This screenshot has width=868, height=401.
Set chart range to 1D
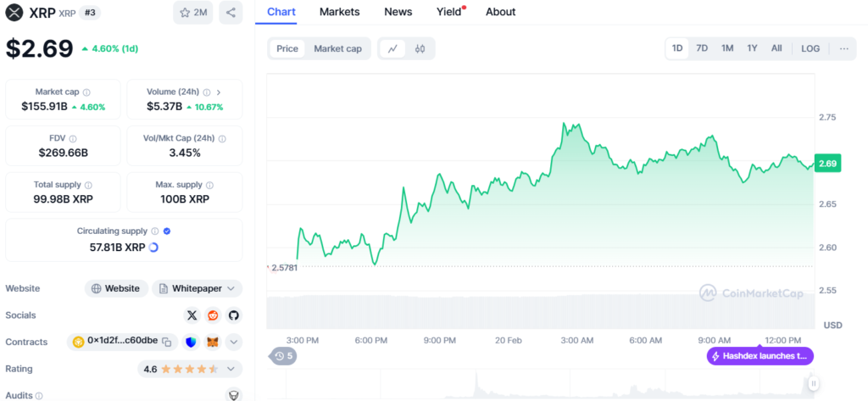click(677, 48)
